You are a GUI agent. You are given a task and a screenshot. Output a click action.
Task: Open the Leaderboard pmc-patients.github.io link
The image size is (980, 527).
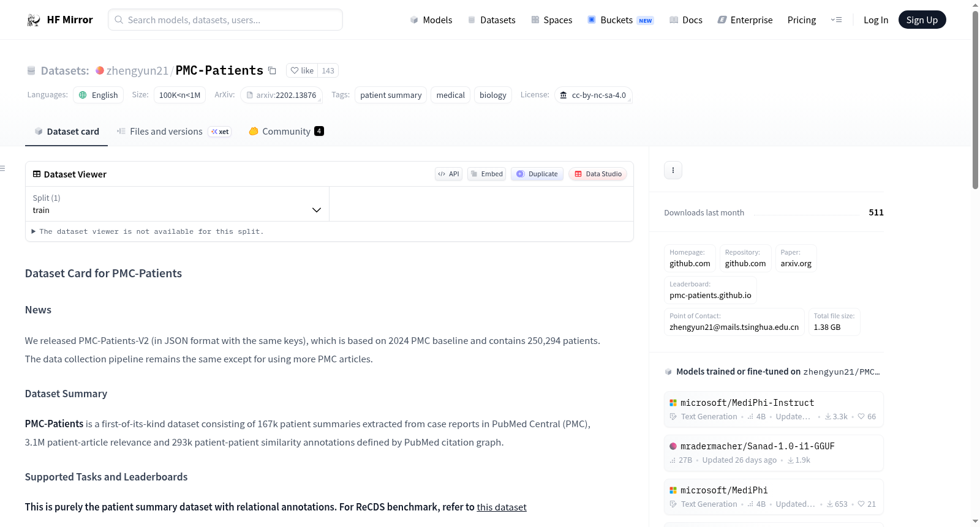710,290
